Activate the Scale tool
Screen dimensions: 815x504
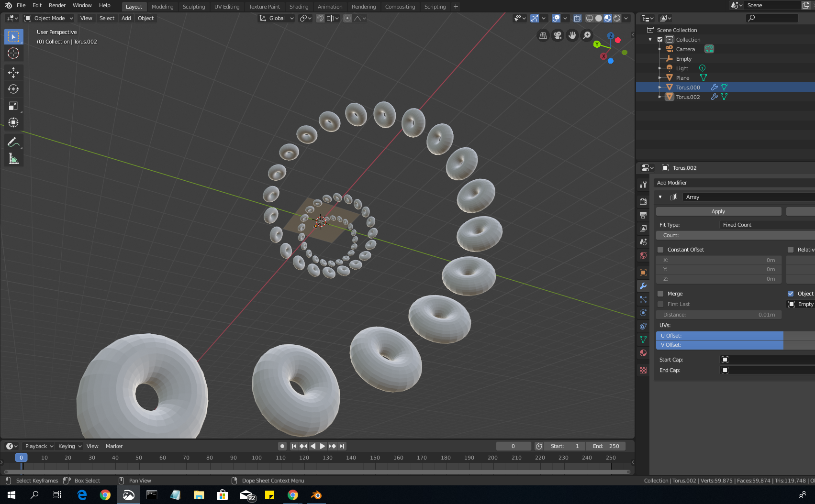(13, 106)
